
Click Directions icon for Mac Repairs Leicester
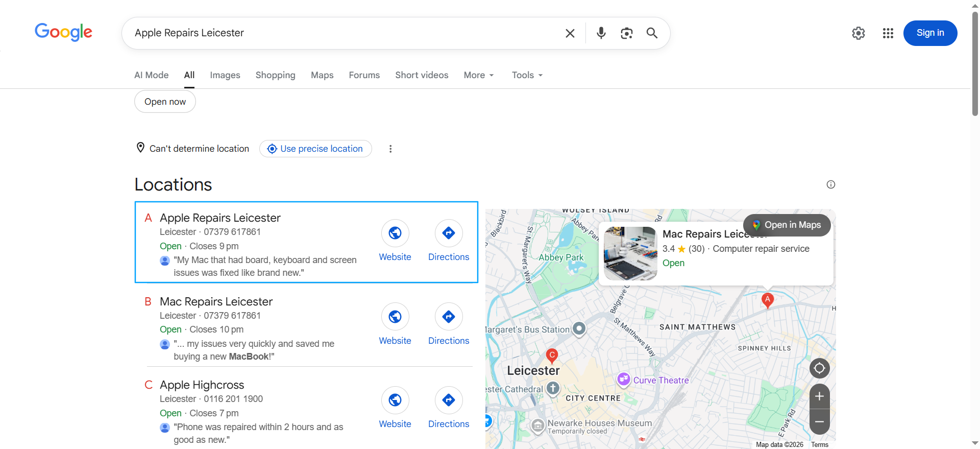[449, 317]
